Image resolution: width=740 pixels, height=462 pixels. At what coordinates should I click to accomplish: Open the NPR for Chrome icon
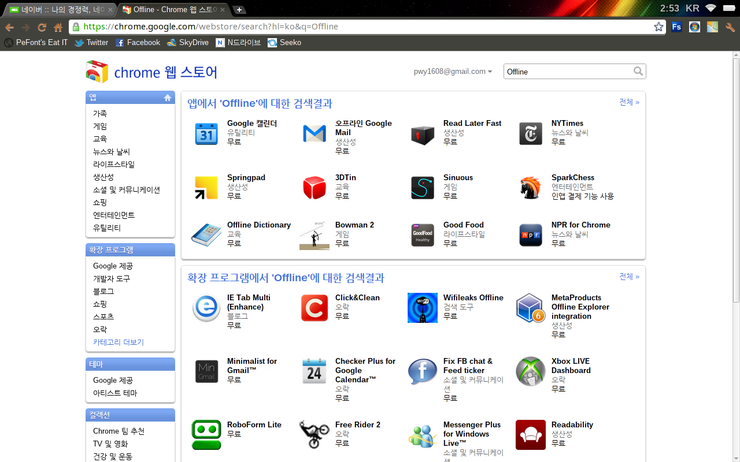pyautogui.click(x=530, y=235)
